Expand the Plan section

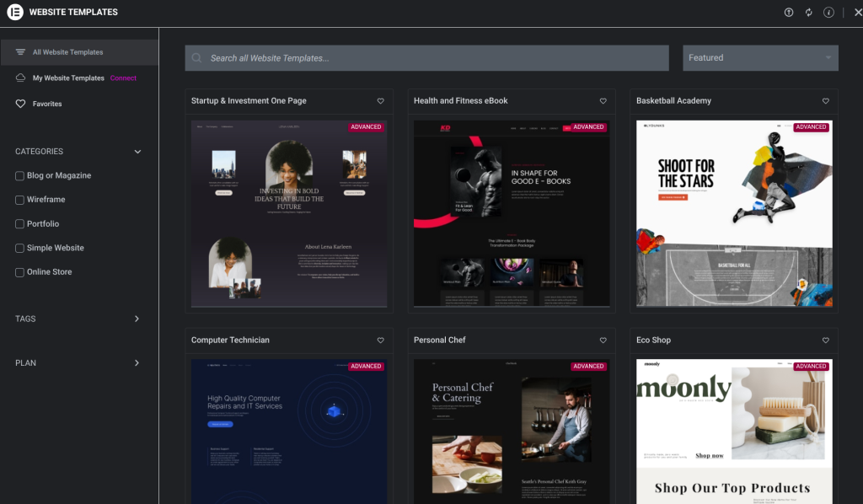137,362
